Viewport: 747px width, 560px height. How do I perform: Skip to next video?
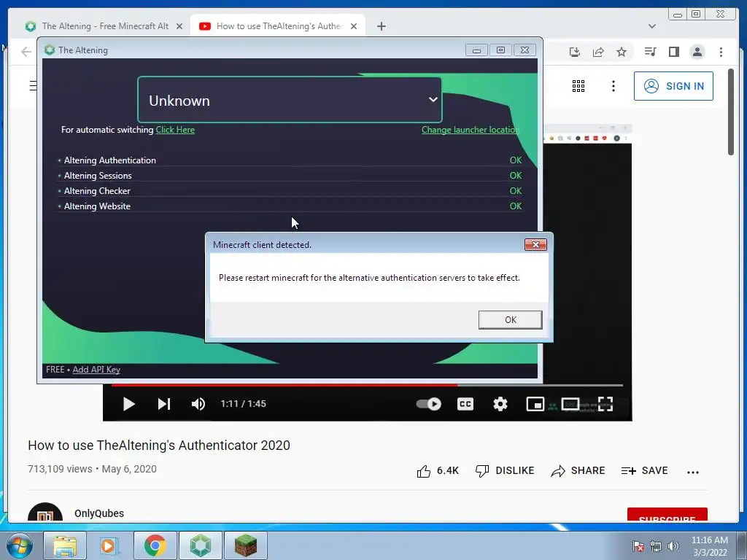164,404
